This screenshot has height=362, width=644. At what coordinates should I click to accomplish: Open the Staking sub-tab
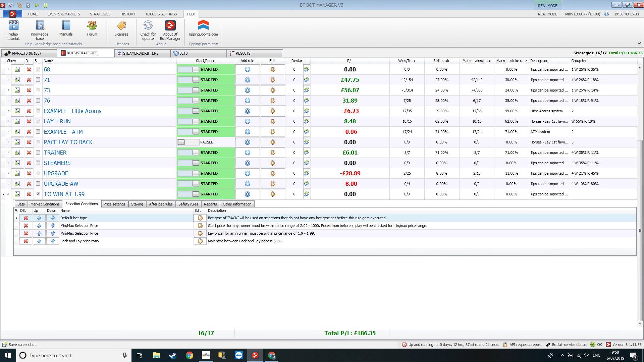(x=137, y=204)
